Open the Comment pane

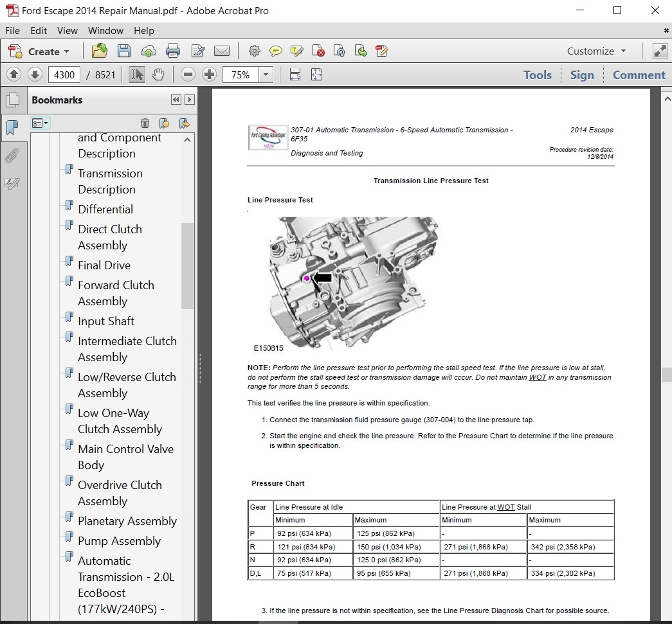click(639, 75)
